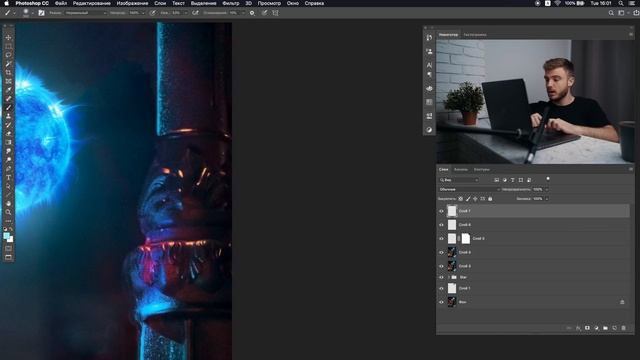Open the Изображение menu
Viewport: 640px width, 360px height.
(x=132, y=3)
